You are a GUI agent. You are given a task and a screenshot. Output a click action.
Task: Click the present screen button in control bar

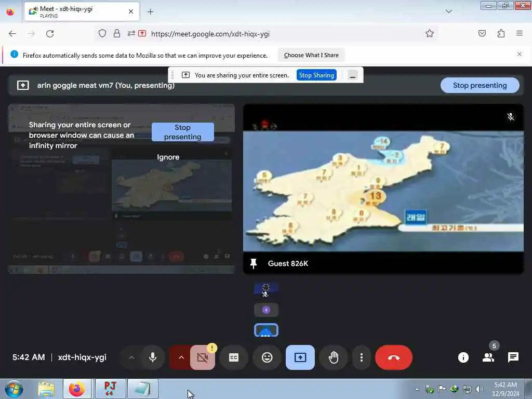tap(300, 357)
